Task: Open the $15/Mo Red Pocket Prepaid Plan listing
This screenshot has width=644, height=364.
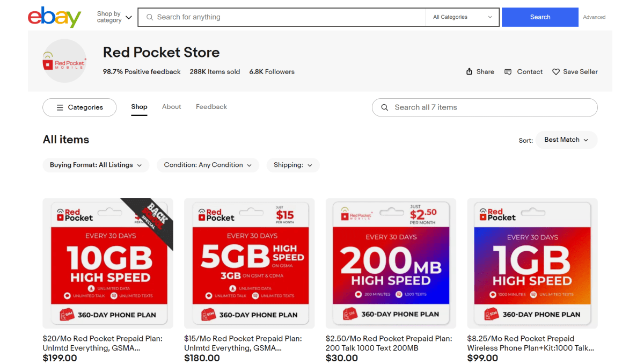Action: pos(243,343)
